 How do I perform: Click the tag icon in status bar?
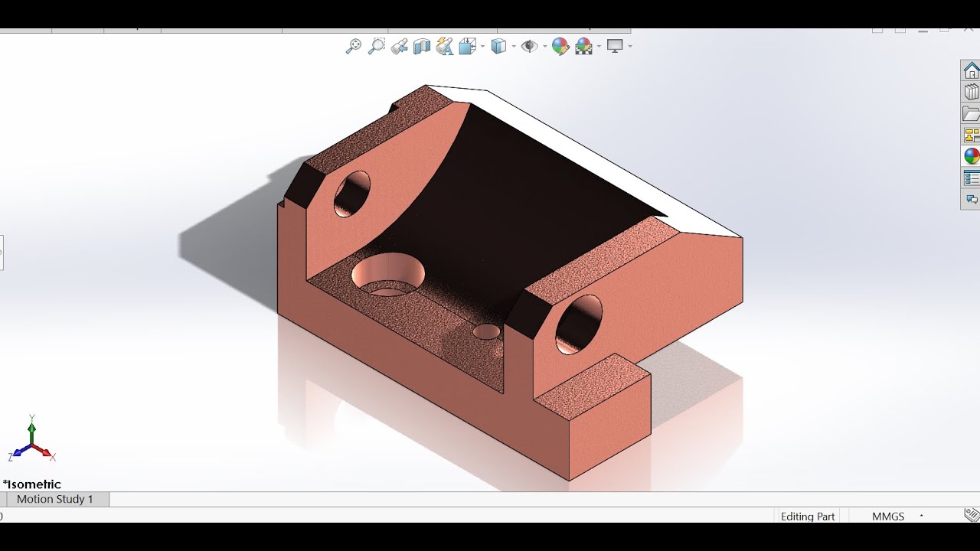pyautogui.click(x=971, y=515)
